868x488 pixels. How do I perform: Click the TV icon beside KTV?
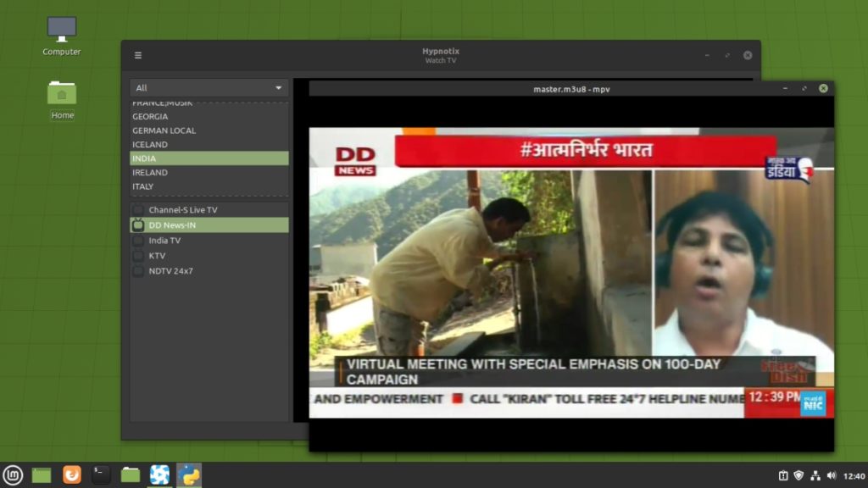pos(138,255)
